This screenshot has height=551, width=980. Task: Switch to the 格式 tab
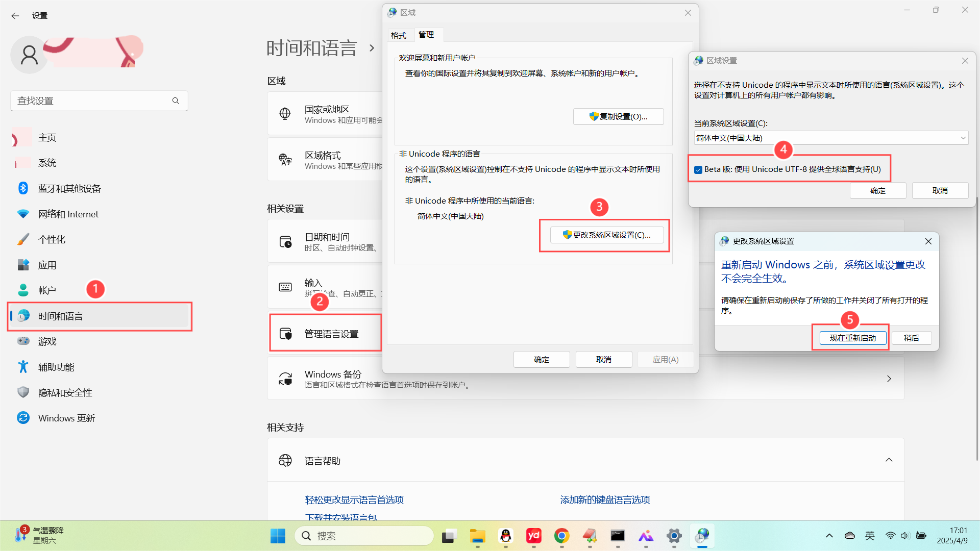click(x=400, y=35)
